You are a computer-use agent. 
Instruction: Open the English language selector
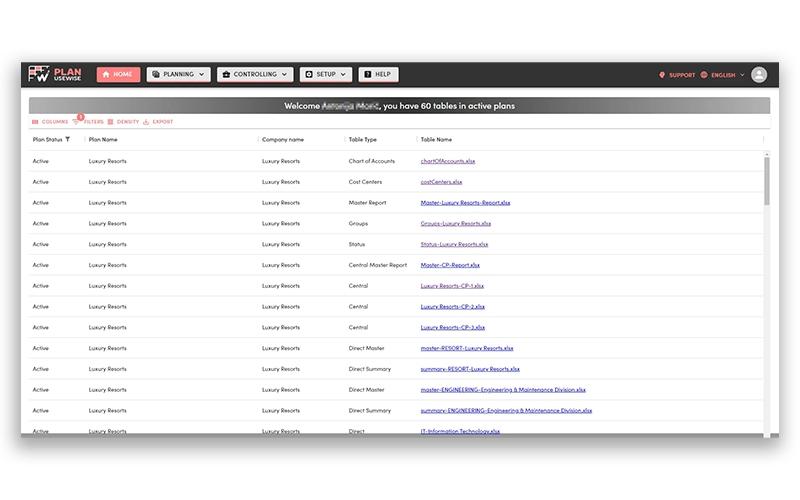pos(727,75)
